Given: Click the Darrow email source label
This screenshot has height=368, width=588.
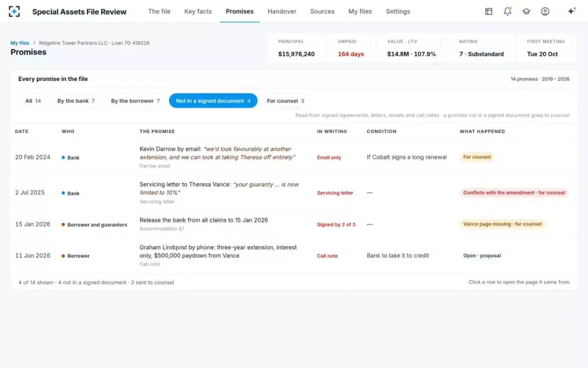Looking at the screenshot, I should [x=155, y=166].
